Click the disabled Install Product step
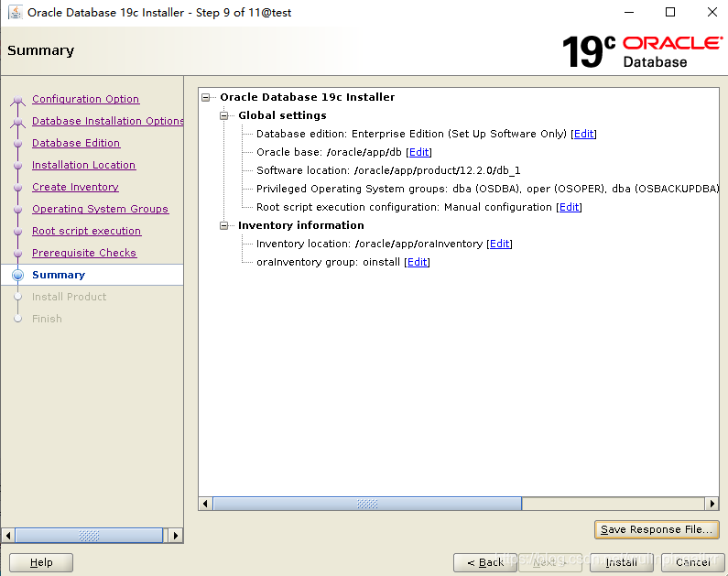 70,297
